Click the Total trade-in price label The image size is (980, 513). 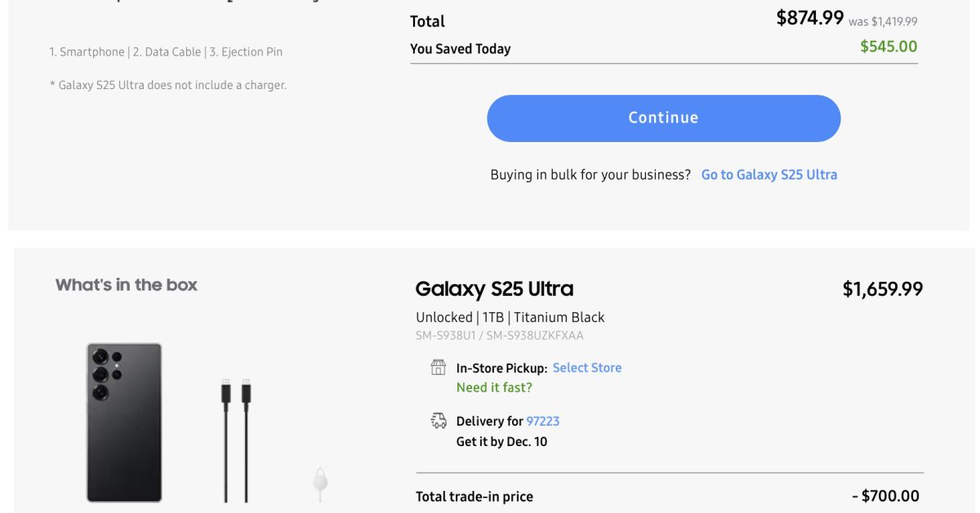click(x=474, y=496)
